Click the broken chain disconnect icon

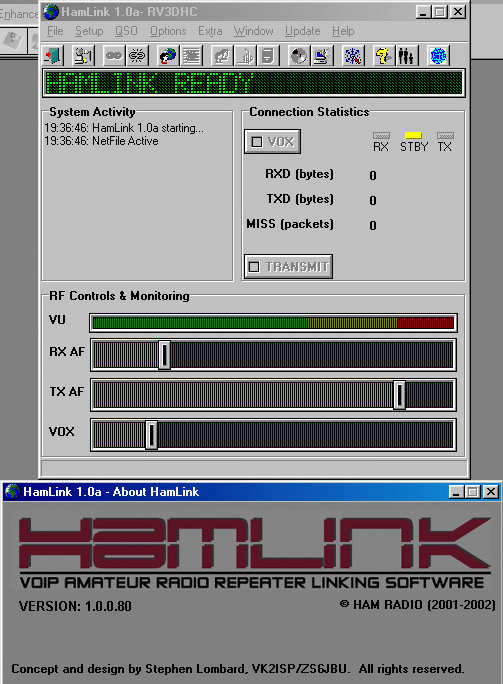click(x=137, y=56)
